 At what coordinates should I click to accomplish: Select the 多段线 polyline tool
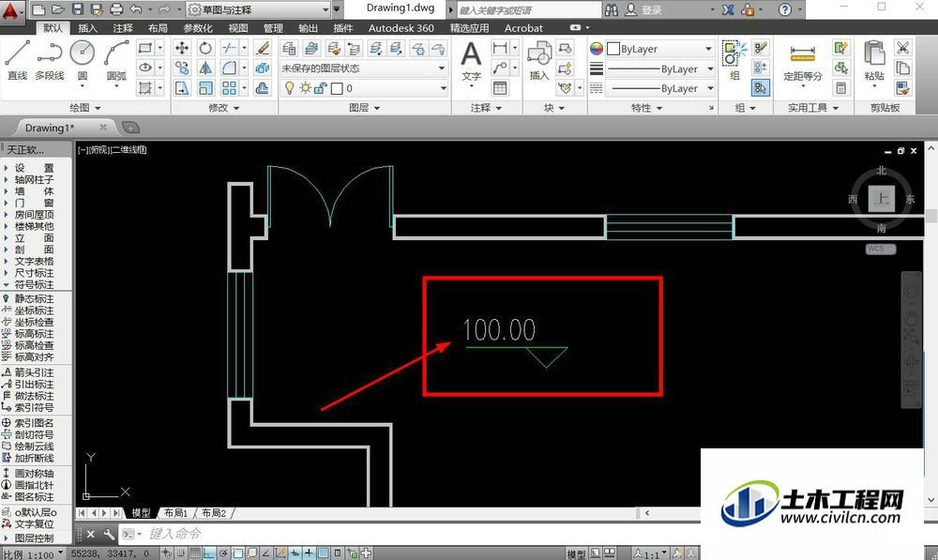(x=49, y=59)
